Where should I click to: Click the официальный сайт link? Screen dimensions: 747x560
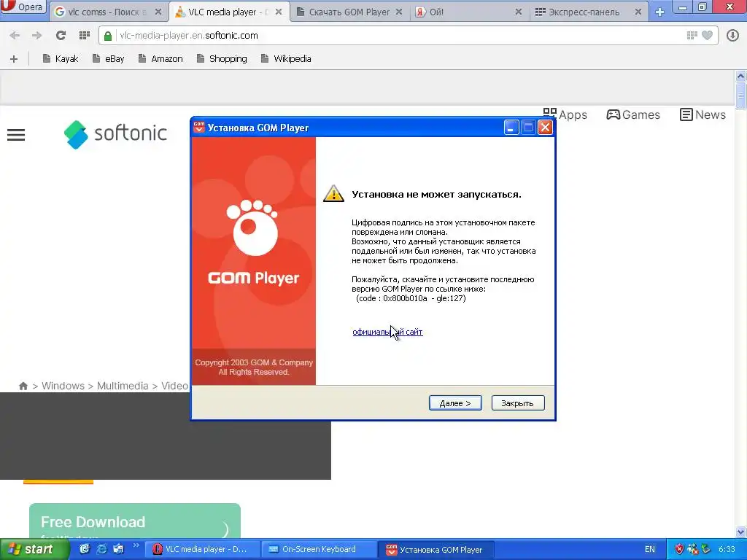point(387,332)
